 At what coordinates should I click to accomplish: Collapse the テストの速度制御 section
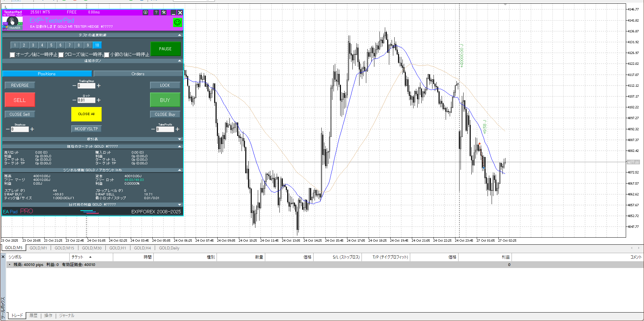pyautogui.click(x=179, y=35)
